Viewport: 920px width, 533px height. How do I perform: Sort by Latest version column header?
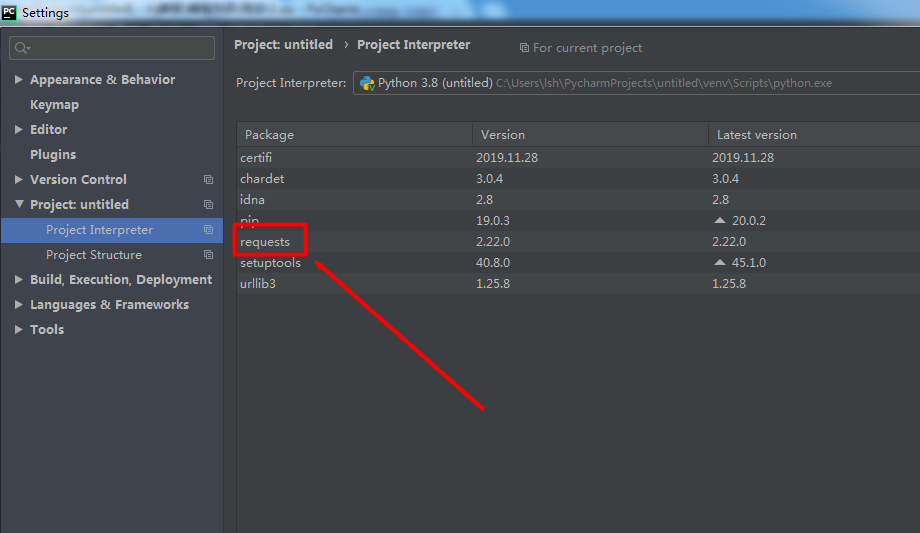point(814,134)
